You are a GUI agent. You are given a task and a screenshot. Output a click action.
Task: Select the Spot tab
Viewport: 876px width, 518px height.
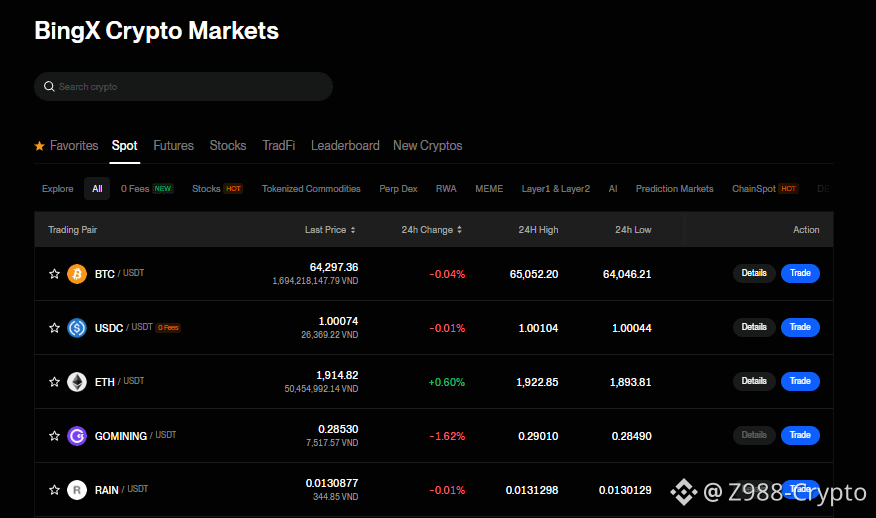125,146
